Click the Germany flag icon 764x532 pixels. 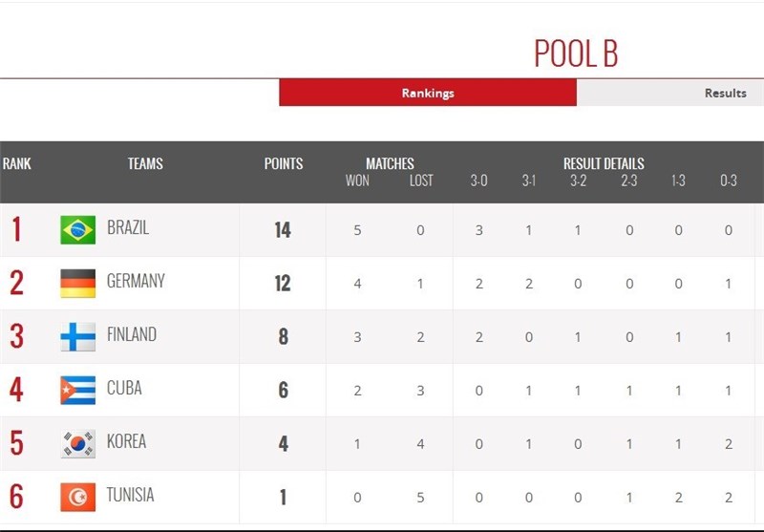pos(77,283)
